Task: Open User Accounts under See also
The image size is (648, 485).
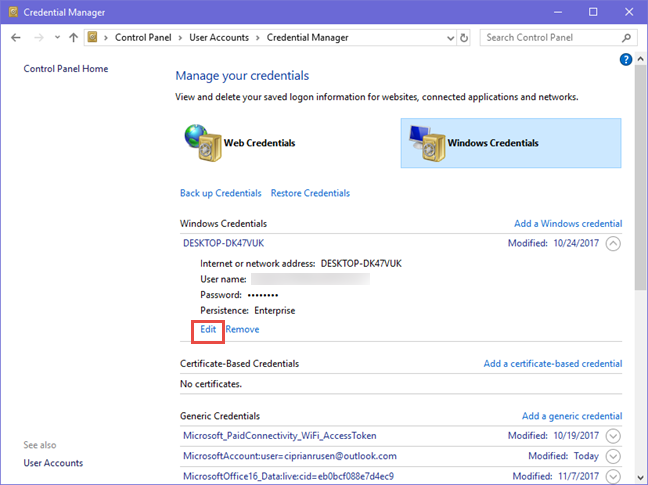Action: [53, 463]
